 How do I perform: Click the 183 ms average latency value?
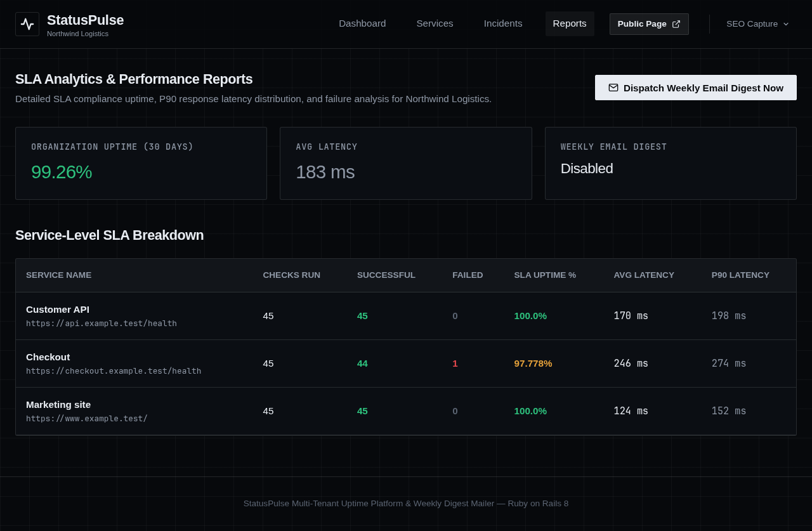[325, 172]
